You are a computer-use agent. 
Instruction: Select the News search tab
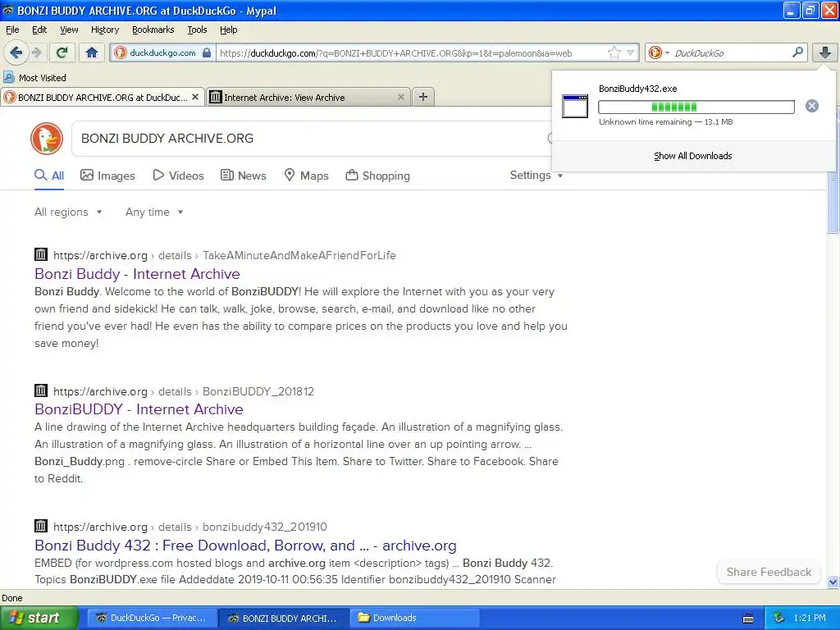point(244,176)
